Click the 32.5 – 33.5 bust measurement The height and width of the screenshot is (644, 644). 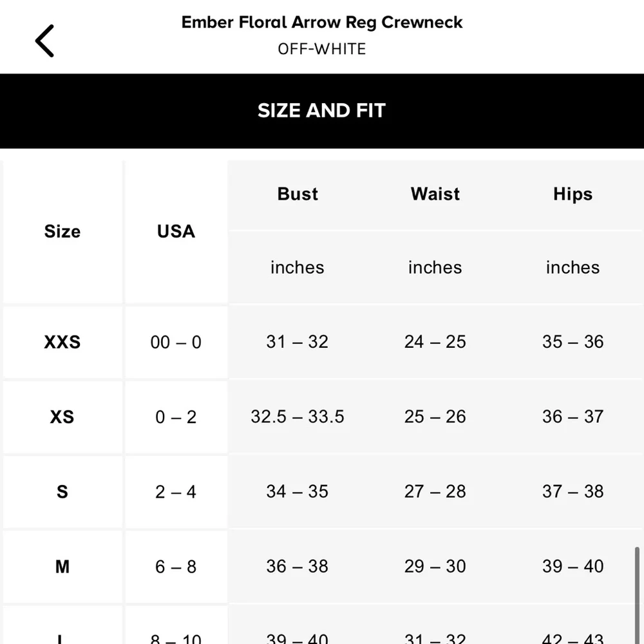tap(298, 417)
